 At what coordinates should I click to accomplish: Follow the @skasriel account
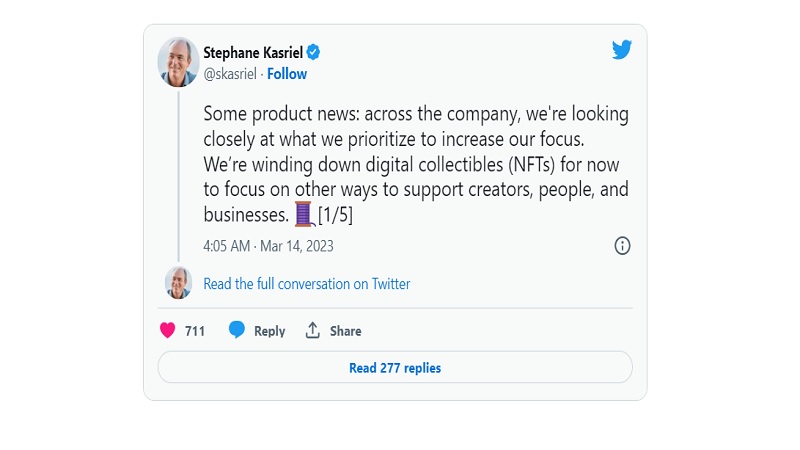click(x=287, y=74)
